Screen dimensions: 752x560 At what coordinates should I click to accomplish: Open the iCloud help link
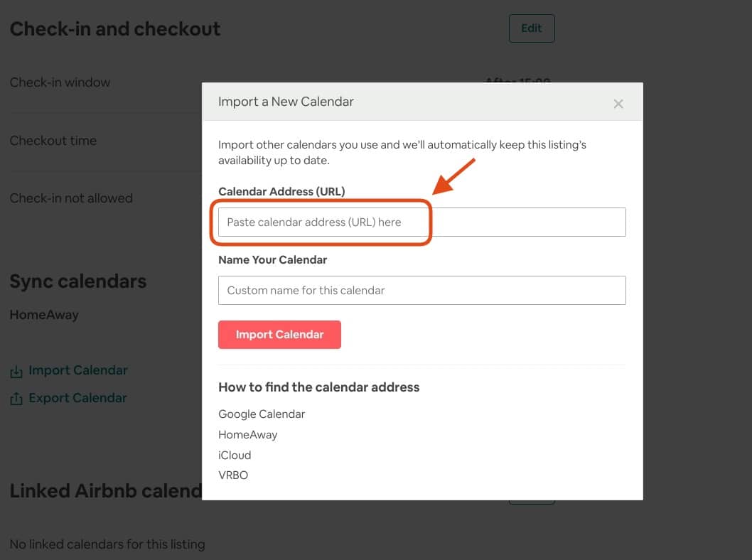[x=235, y=455]
